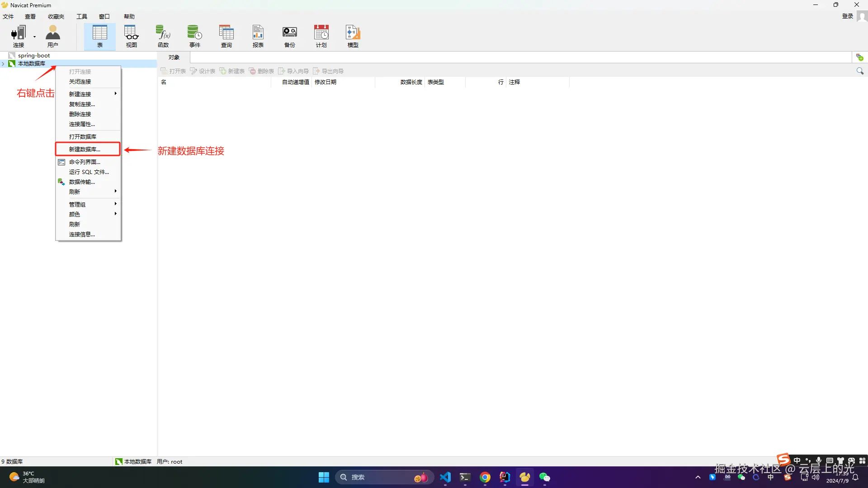The image size is (868, 488).
Task: Choose 新建数据库... from the context menu
Action: click(85, 149)
